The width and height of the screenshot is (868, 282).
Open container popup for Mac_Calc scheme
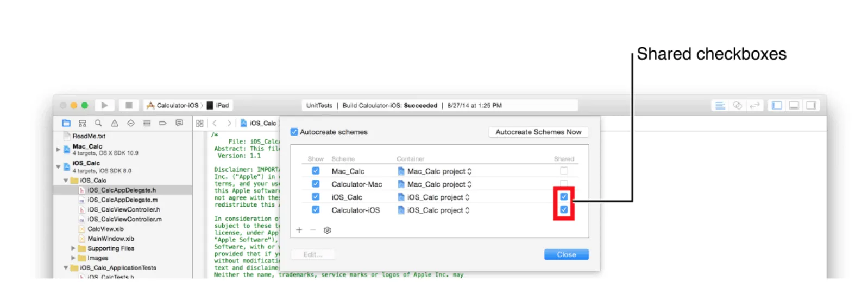click(x=435, y=171)
